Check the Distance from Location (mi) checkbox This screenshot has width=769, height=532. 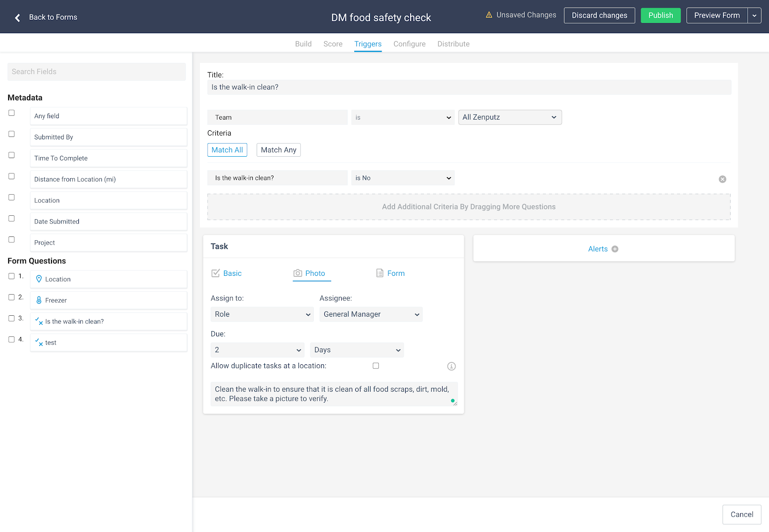pos(12,176)
